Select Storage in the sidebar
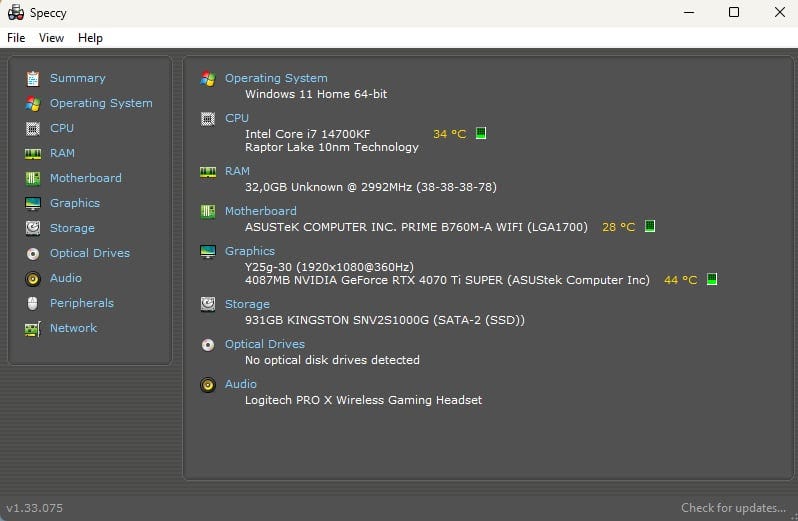This screenshot has width=798, height=521. [72, 228]
